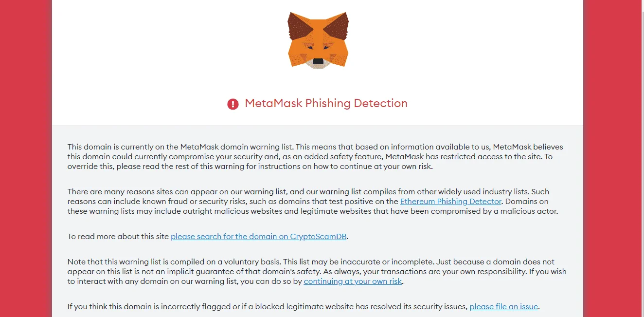The image size is (644, 317).
Task: Click the divider line below the heading
Action: click(318, 126)
